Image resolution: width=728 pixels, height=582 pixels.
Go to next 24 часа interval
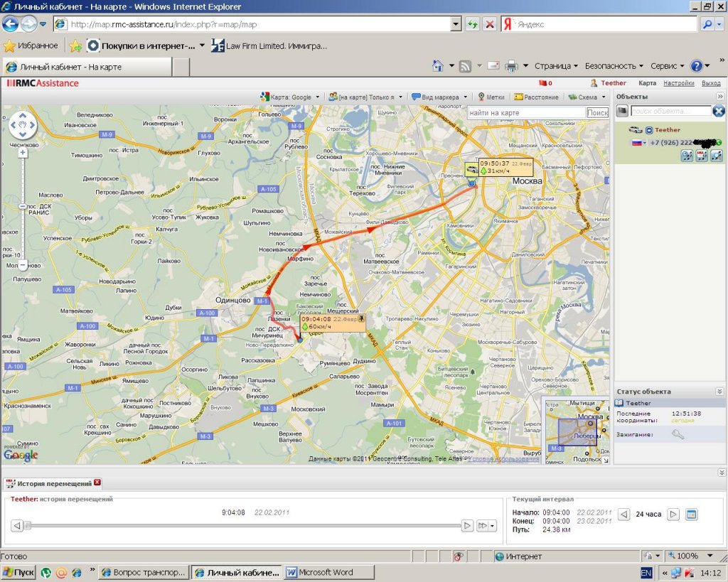[673, 514]
